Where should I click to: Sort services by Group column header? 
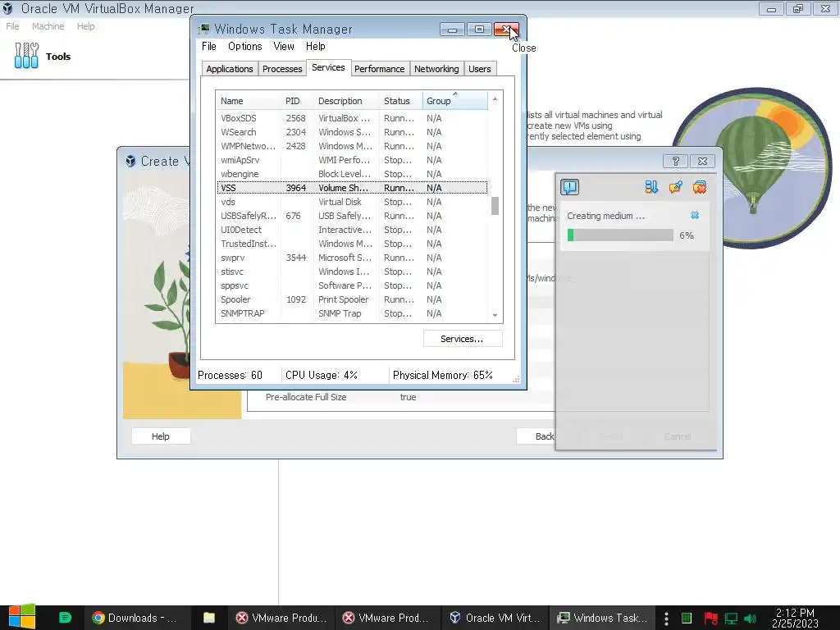[x=454, y=101]
